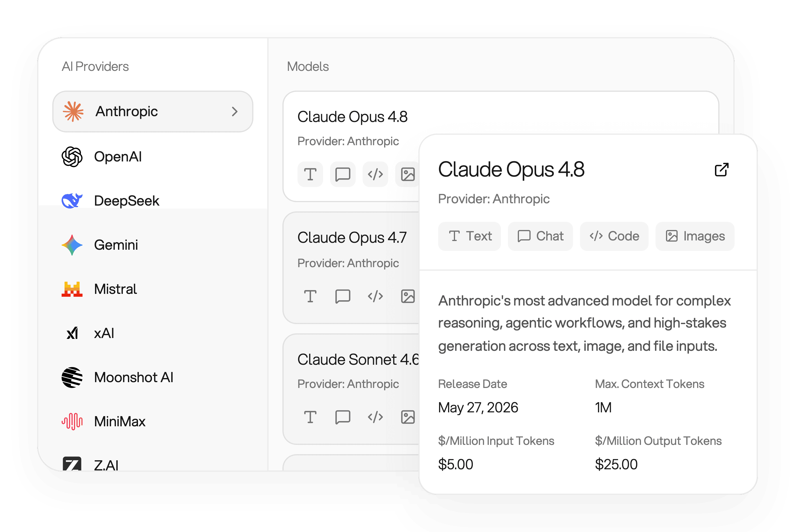Screen dimensions: 795x532
Task: Click the Release Date label
Action: (472, 384)
